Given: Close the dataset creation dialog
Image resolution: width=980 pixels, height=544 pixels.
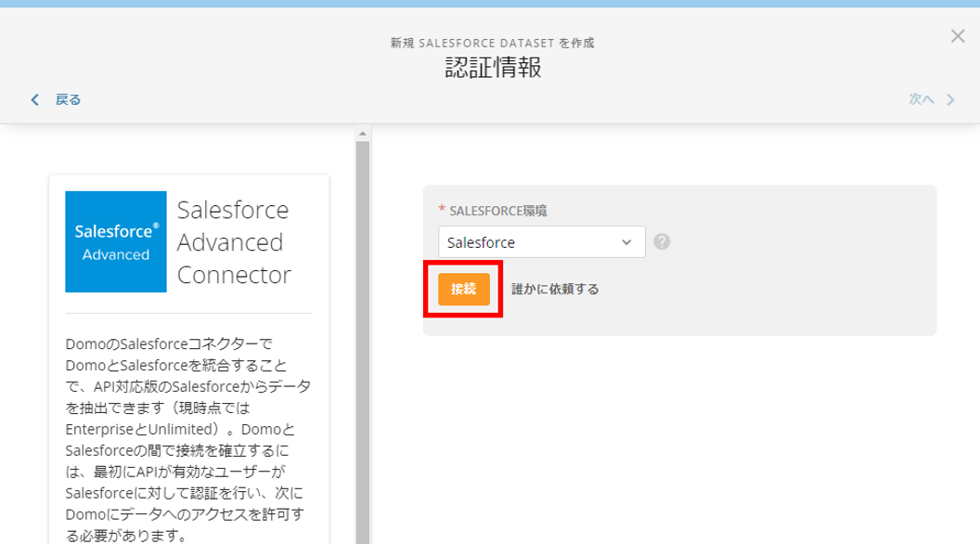Looking at the screenshot, I should coord(958,36).
